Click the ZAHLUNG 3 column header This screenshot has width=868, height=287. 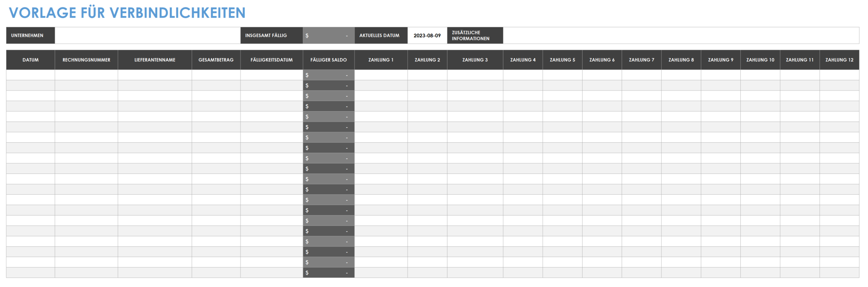[475, 60]
